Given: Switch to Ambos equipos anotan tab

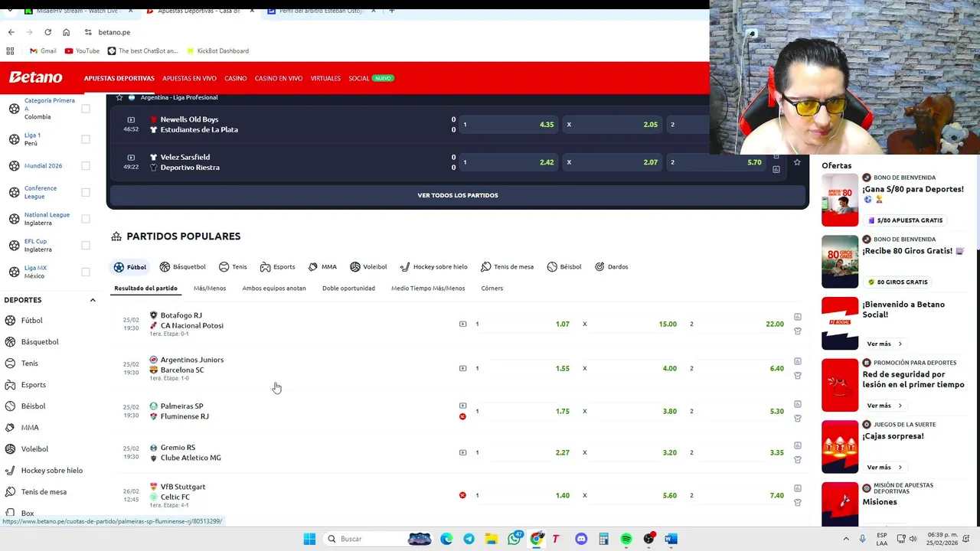Looking at the screenshot, I should point(274,289).
